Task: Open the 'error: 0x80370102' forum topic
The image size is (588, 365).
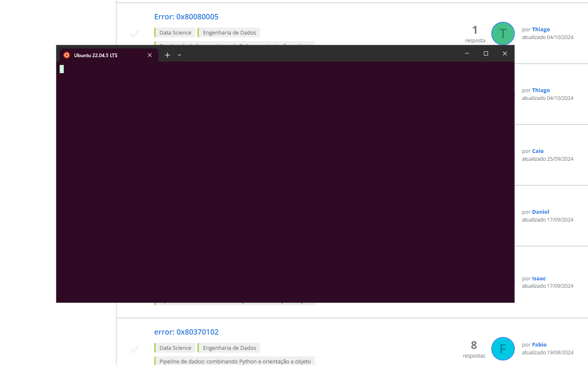Action: pos(186,332)
